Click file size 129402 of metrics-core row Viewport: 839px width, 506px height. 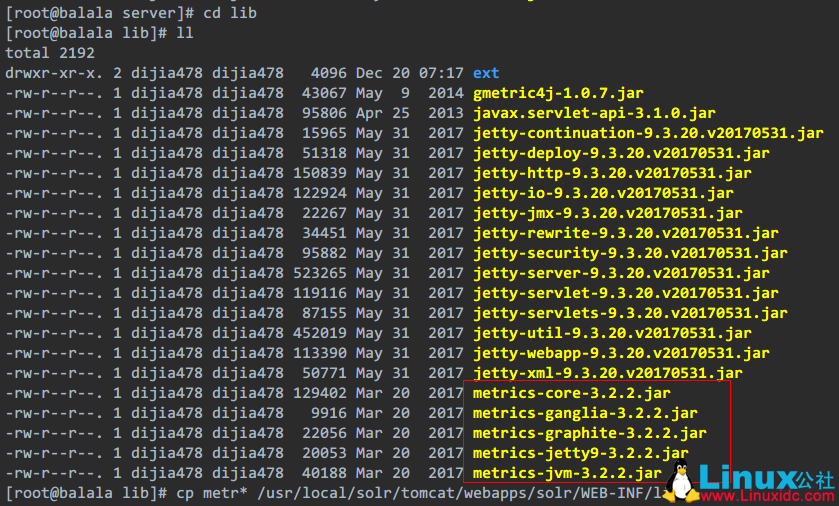click(x=320, y=393)
